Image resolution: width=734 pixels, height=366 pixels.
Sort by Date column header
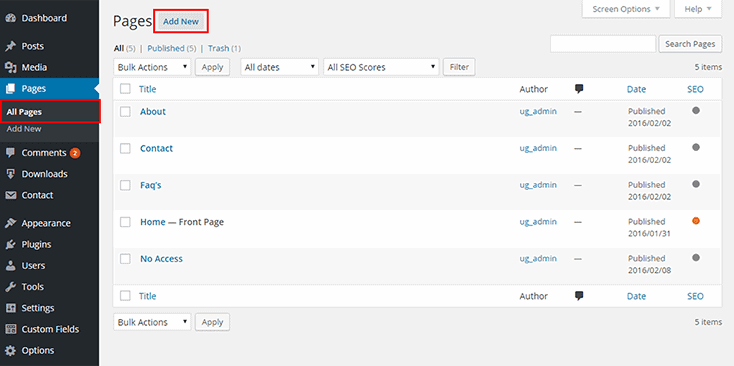636,89
